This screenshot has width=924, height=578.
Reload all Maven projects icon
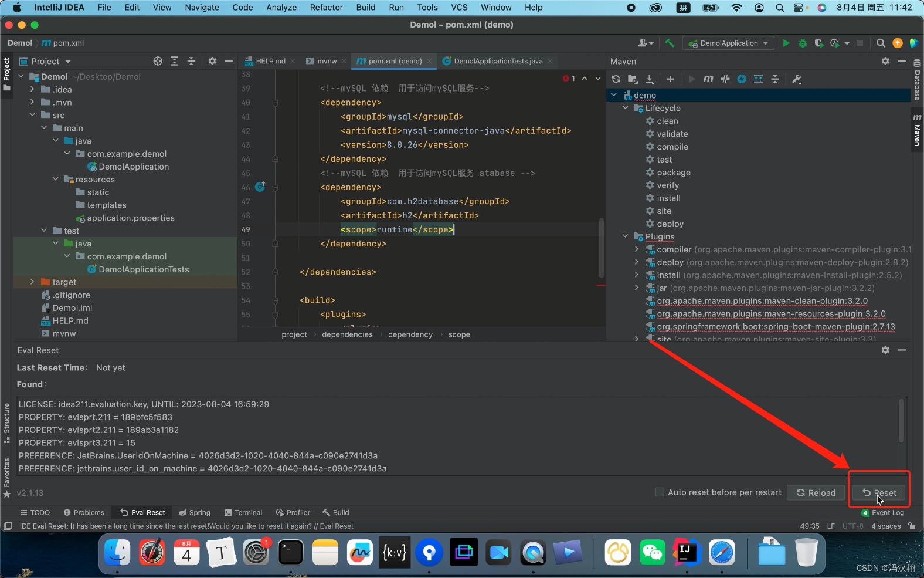616,79
